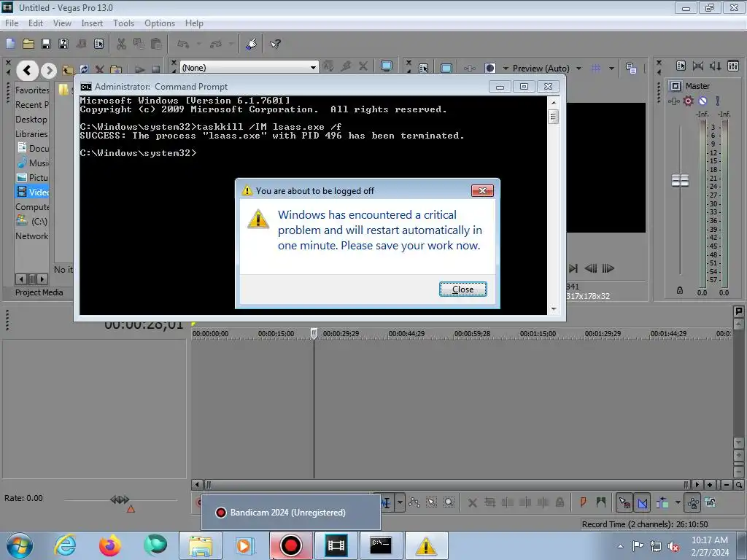Select the Videos library item
This screenshot has width=747, height=560.
pos(32,192)
